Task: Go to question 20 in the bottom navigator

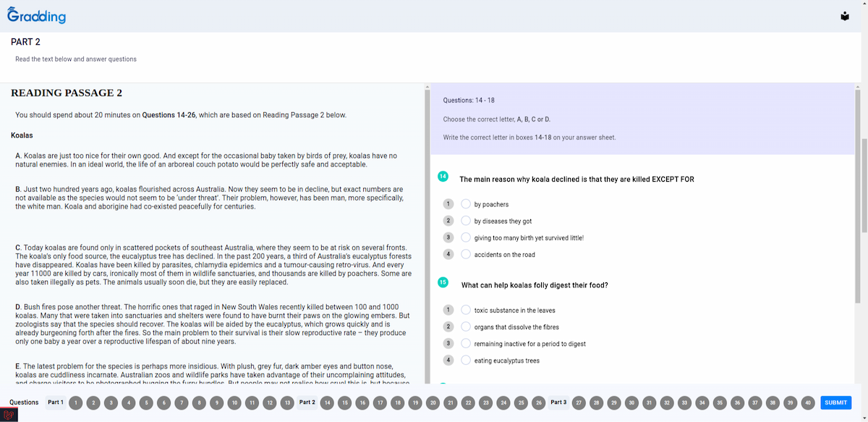Action: 433,402
